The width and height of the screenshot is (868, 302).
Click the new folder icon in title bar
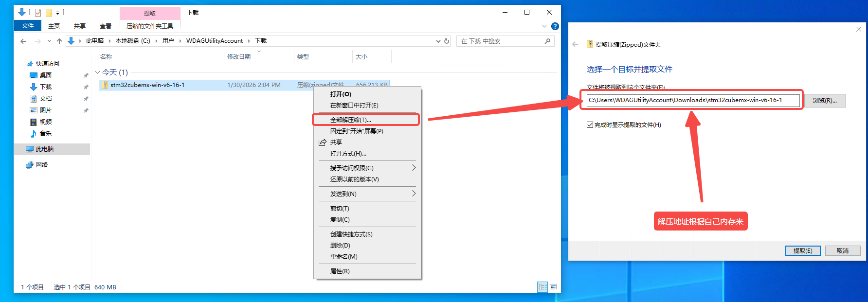click(x=49, y=13)
